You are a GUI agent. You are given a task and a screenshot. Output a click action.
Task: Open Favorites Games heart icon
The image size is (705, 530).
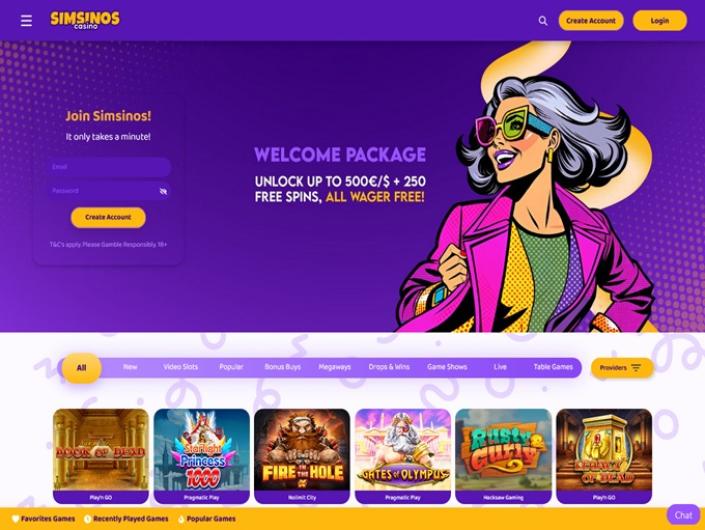pyautogui.click(x=15, y=519)
